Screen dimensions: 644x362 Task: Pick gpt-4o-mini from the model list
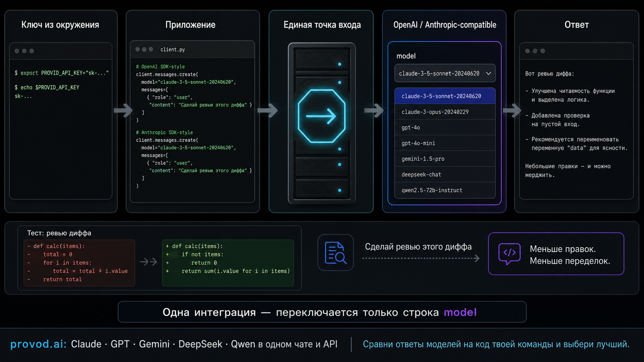click(x=445, y=143)
